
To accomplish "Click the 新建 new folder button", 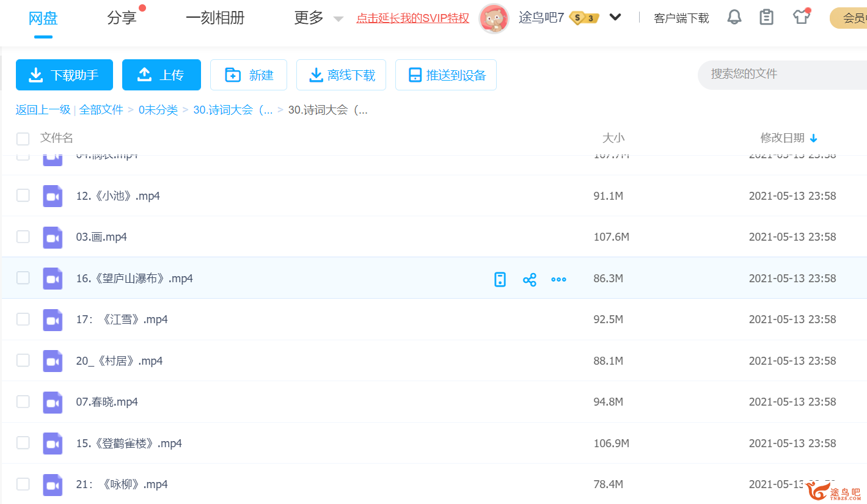I will point(249,75).
